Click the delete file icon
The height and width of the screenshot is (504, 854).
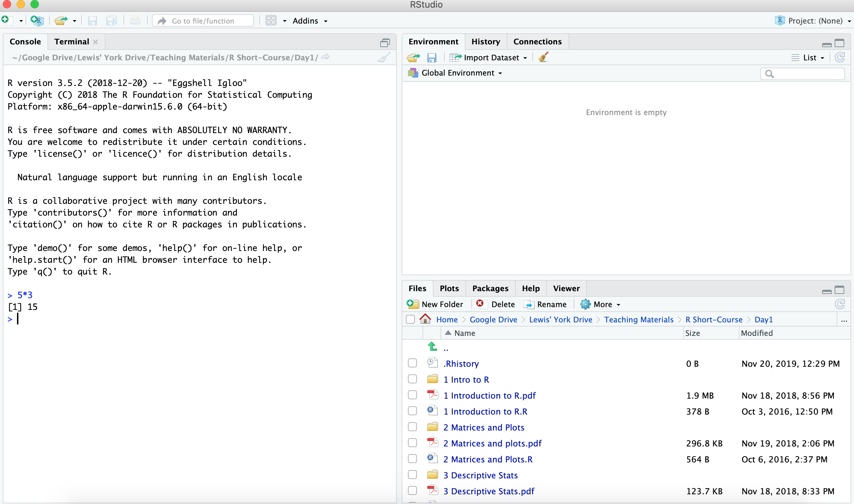coord(479,304)
